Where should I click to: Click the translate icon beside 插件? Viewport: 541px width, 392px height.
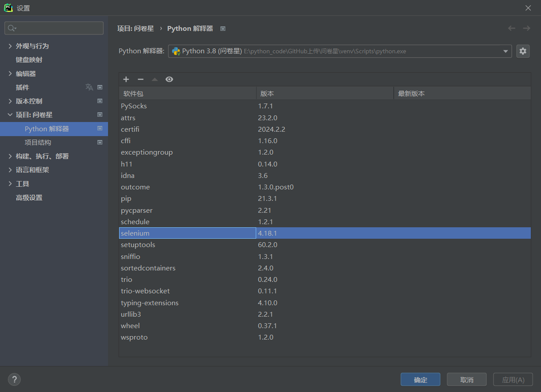coord(89,87)
